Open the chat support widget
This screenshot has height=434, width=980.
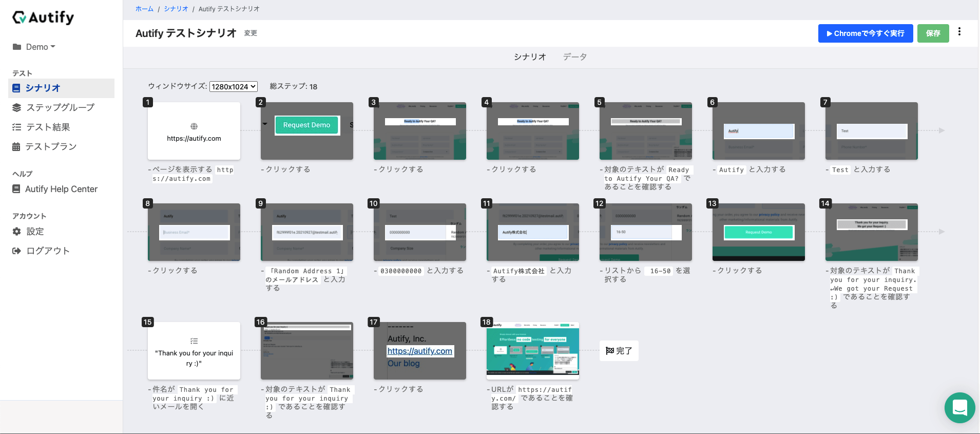959,408
